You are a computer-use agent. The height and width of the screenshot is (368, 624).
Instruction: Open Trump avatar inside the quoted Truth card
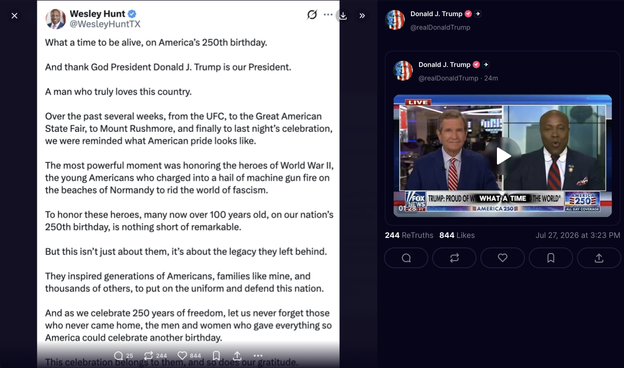[x=403, y=70]
